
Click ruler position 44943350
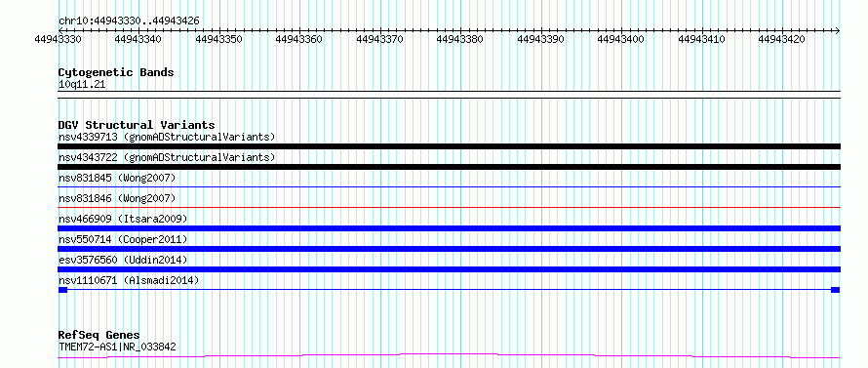[219, 39]
